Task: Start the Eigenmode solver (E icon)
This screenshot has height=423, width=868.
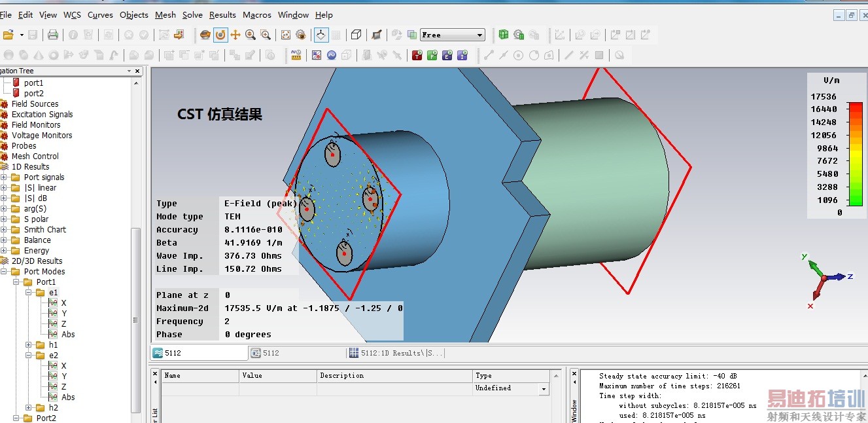Action: pos(447,55)
